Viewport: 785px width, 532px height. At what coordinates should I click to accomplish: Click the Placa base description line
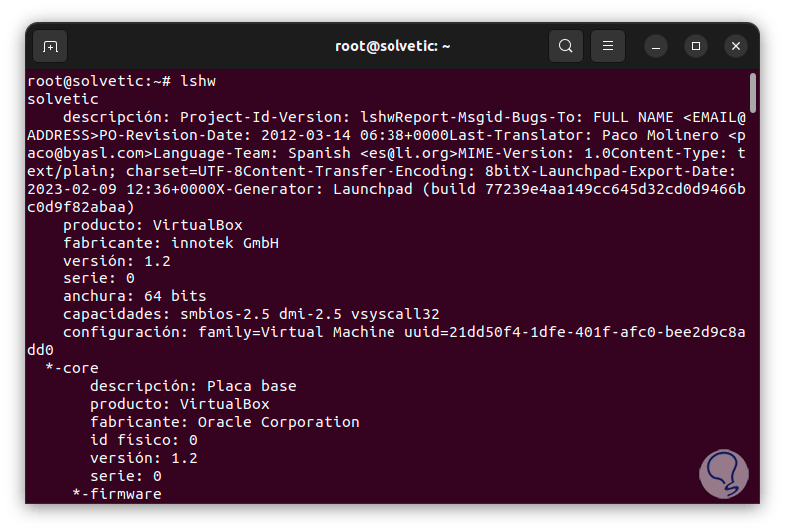tap(192, 386)
